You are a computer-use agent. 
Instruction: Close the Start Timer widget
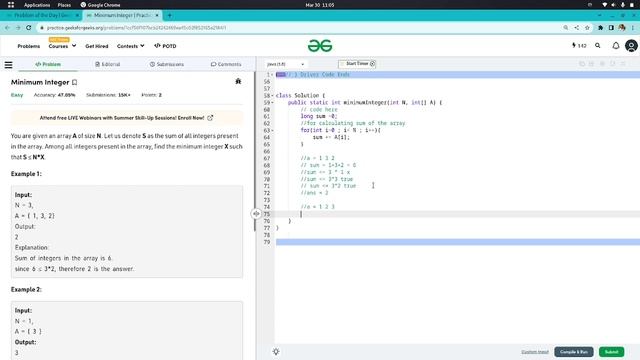(x=372, y=64)
